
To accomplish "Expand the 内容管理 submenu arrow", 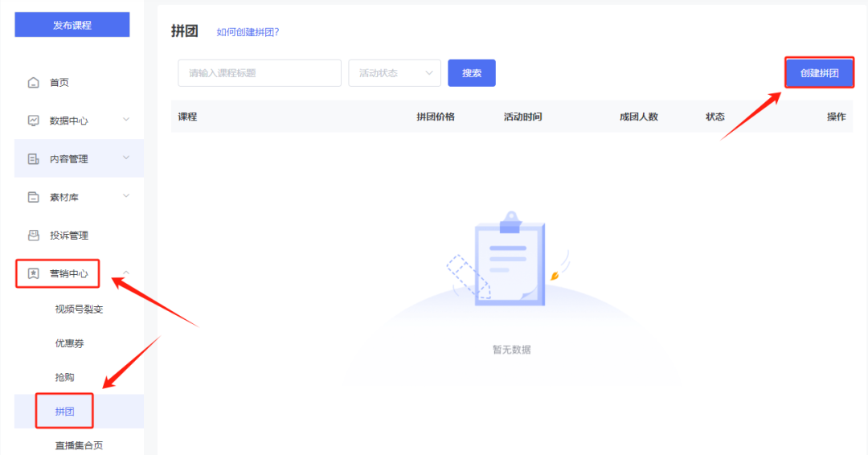I will [x=126, y=158].
